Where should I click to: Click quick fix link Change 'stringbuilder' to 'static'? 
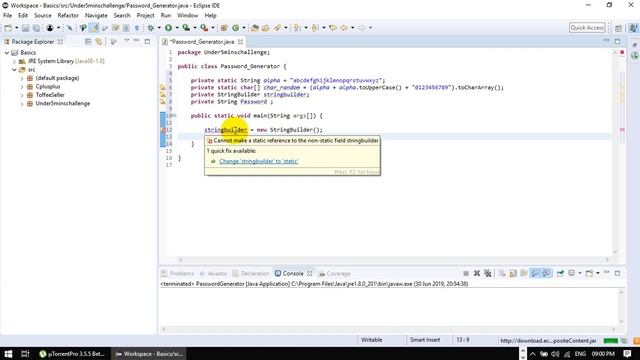click(x=259, y=161)
